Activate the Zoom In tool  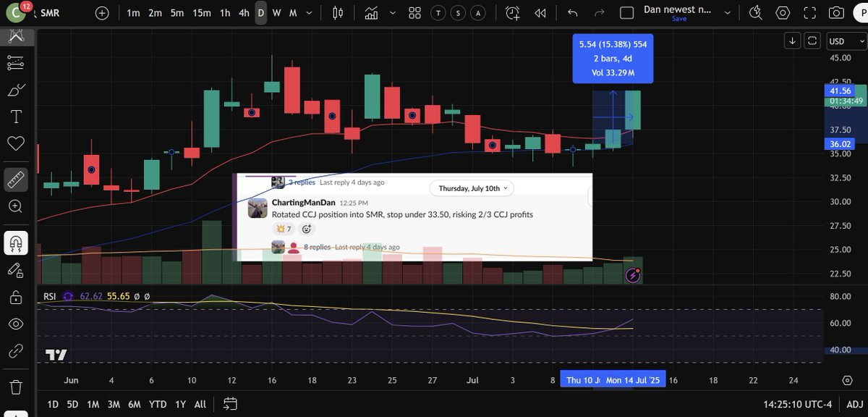pos(16,206)
